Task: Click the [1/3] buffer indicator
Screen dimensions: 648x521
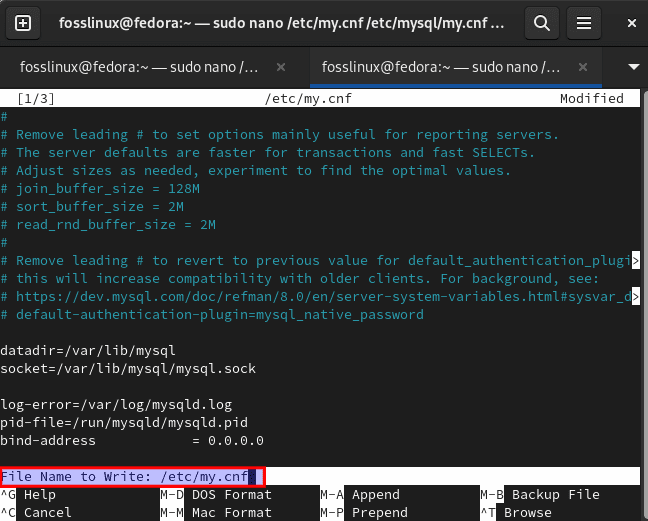Action: (x=36, y=98)
